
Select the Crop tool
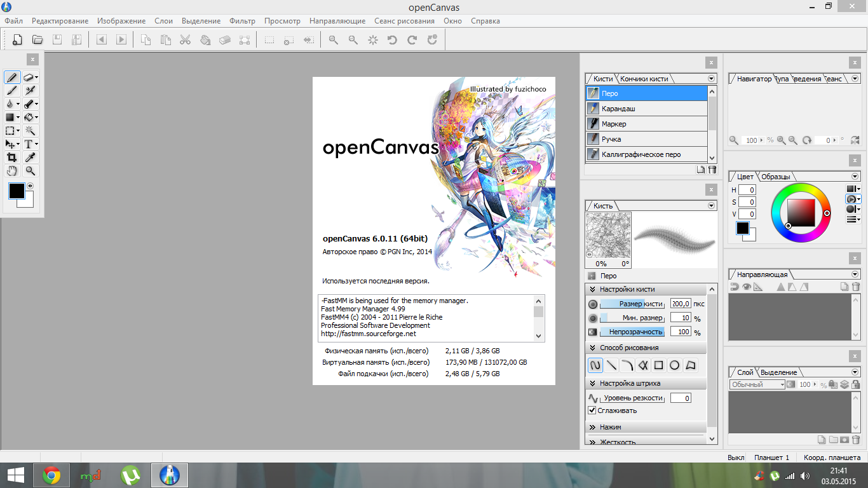point(11,158)
